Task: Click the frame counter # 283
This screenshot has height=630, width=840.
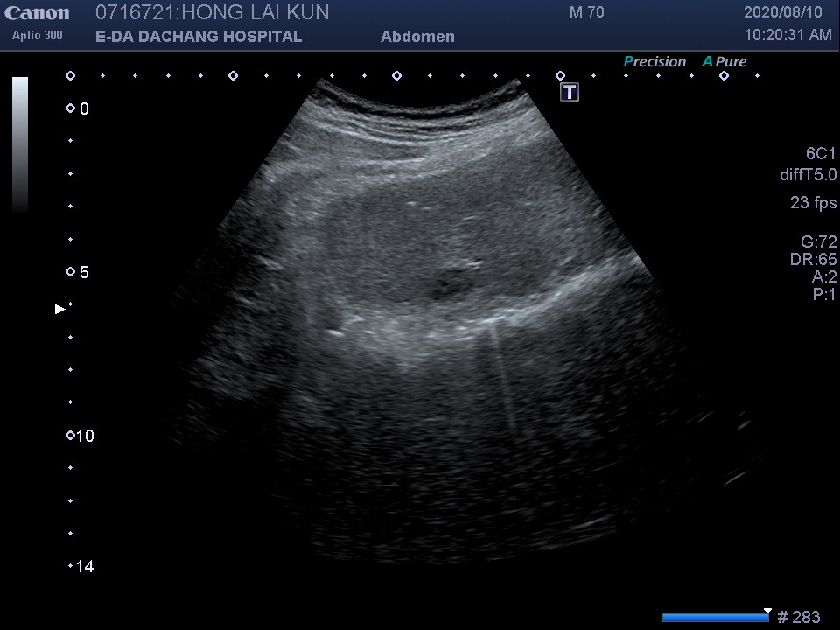Action: (799, 618)
